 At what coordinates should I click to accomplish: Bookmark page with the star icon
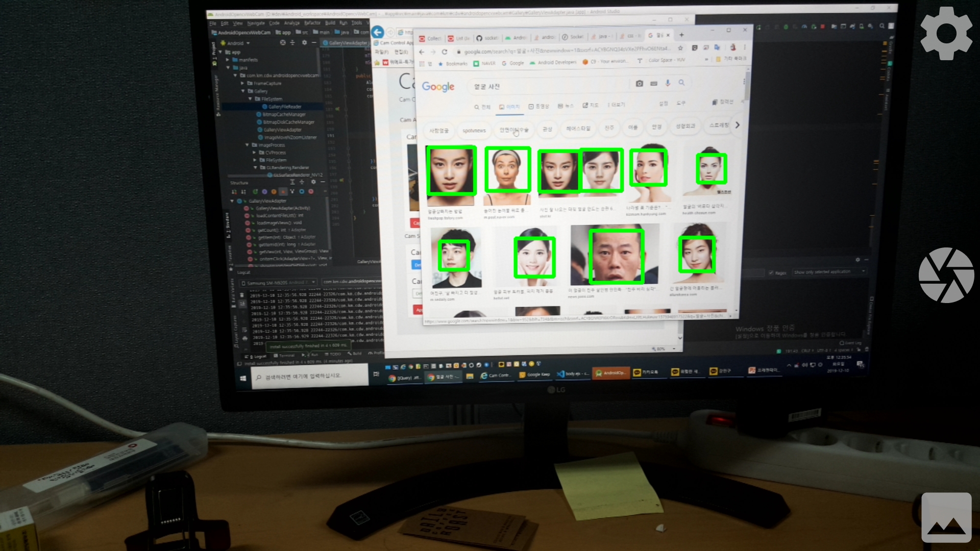click(x=680, y=48)
